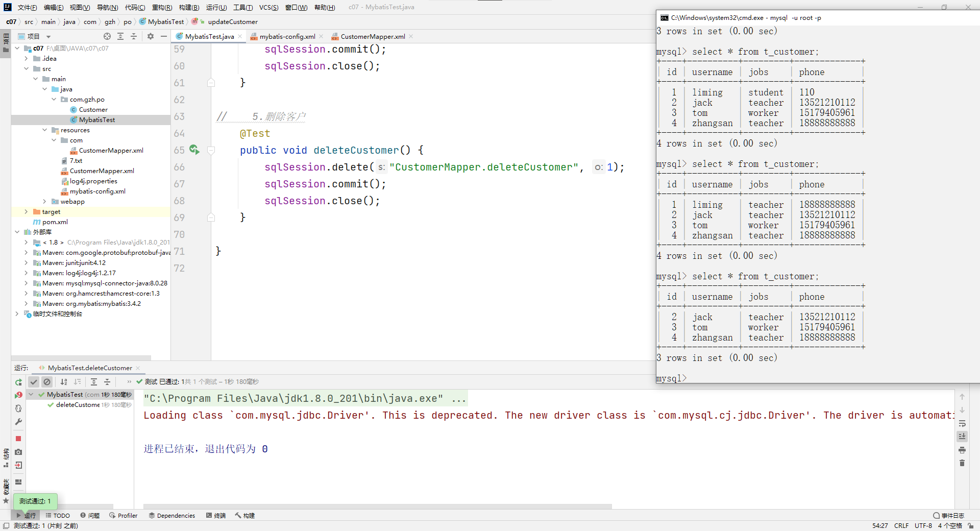Screen dimensions: 980x531
Task: Switch to CustomerMapper.xml editor tab
Action: 373,36
